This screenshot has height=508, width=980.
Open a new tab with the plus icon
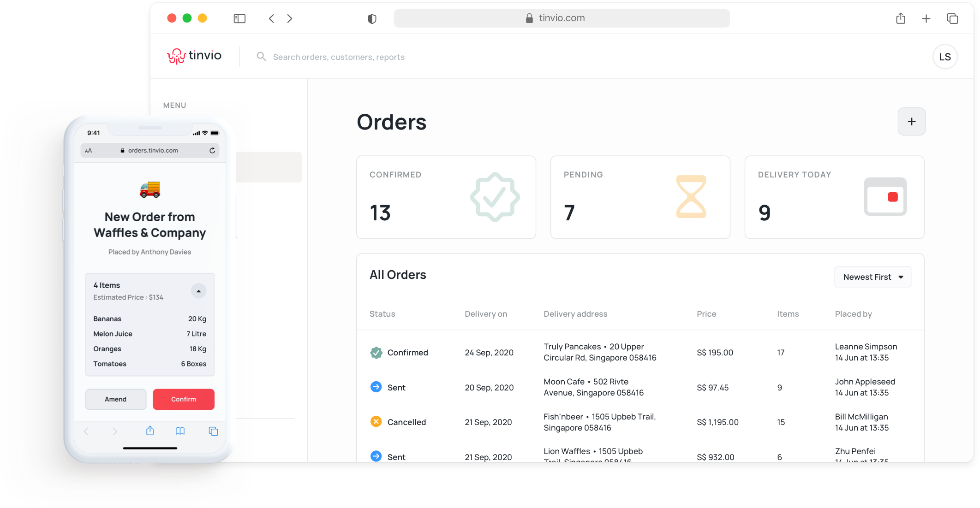coord(926,18)
